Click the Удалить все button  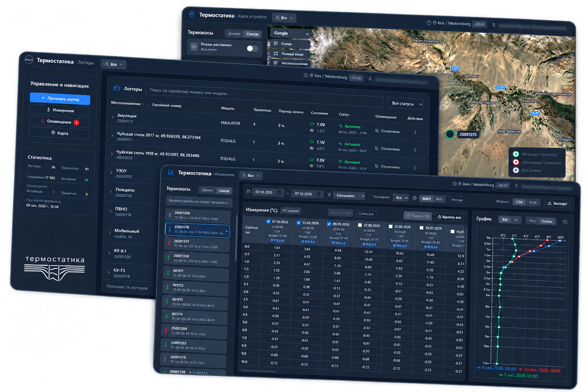coord(449,217)
